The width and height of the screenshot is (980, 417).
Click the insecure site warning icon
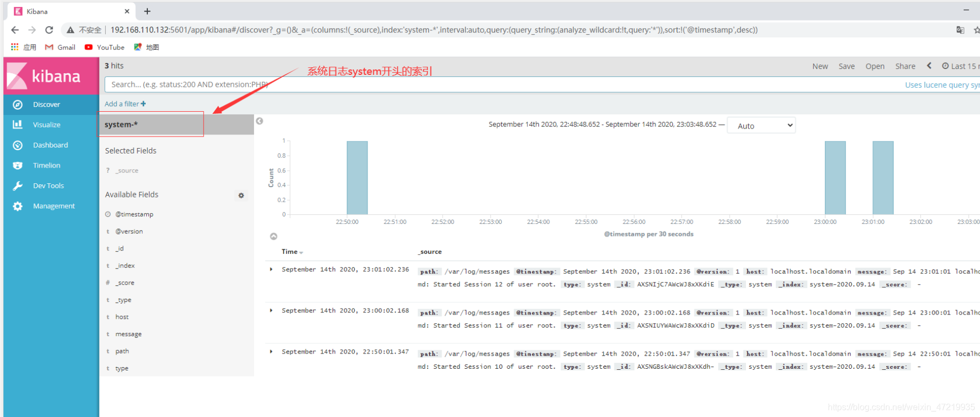tap(70, 30)
